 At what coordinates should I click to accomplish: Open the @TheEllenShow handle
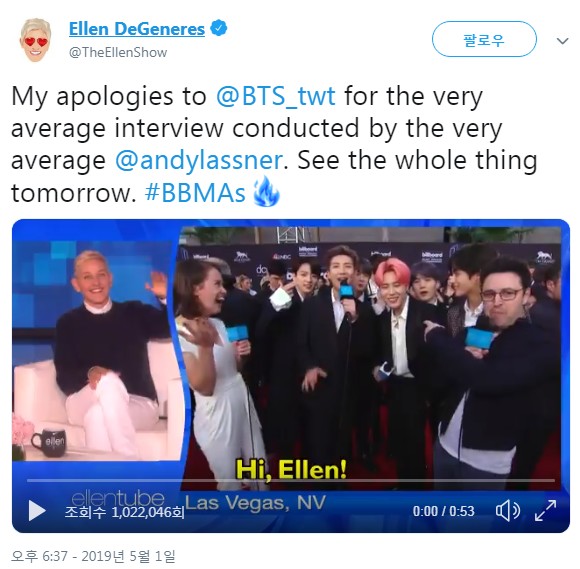tap(118, 52)
